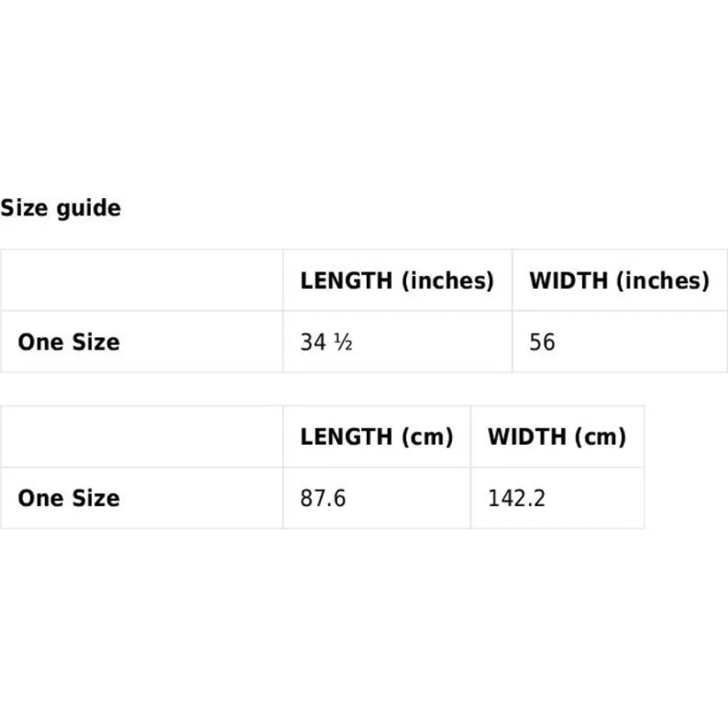Screen dimensions: 728x728
Task: Click the '(cm)' text in the LENGTH header
Action: point(427,438)
